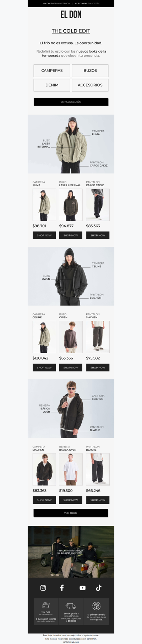Click the VER COLECCIÓN button
Screen dimensions: 142x644
pyautogui.click(x=71, y=102)
